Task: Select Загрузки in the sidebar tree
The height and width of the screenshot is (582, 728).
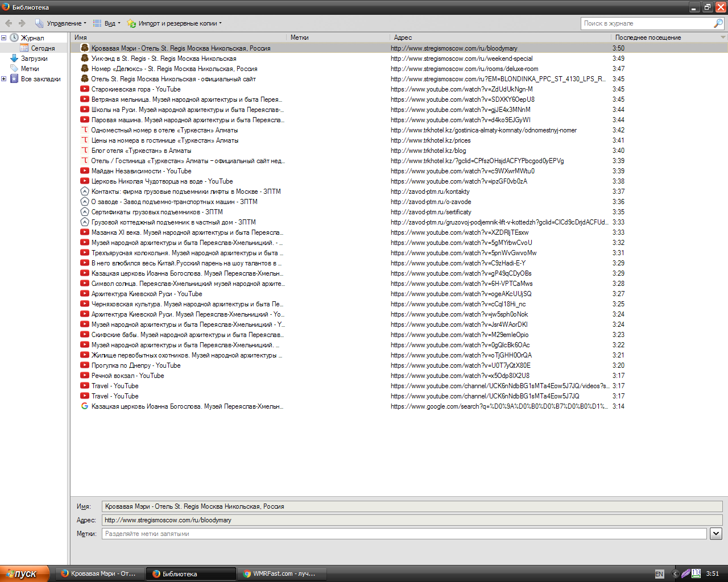Action: coord(34,58)
